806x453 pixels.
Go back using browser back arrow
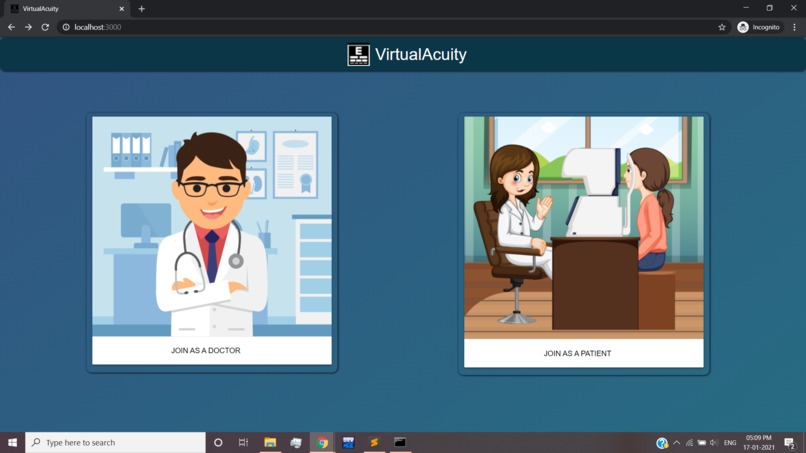pyautogui.click(x=11, y=27)
